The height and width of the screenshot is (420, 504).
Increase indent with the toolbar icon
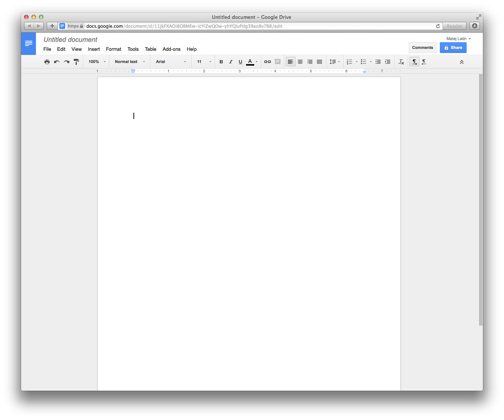click(388, 62)
